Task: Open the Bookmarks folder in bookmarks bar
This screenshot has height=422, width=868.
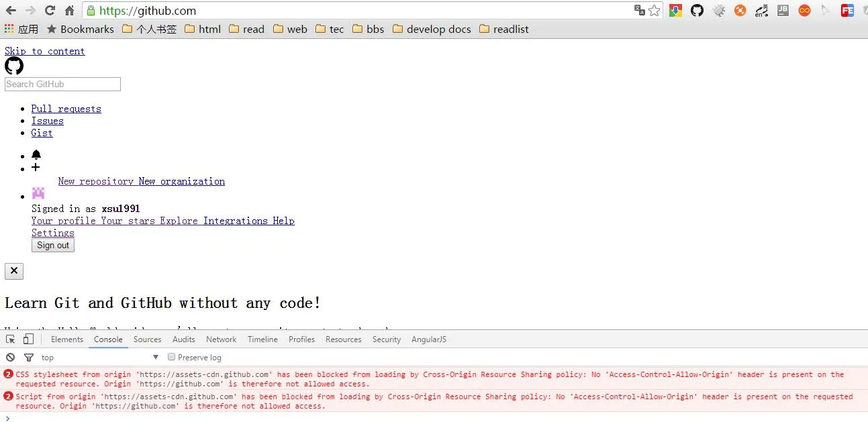Action: 80,29
